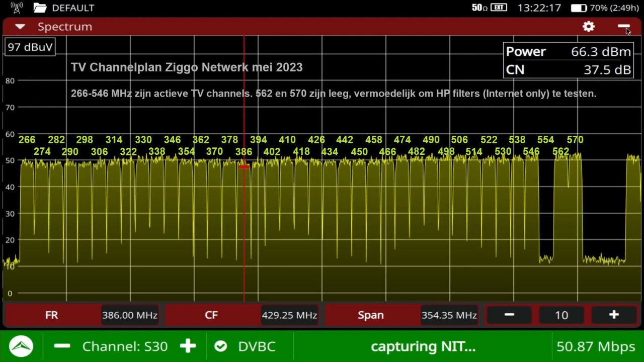Select the 266 channel frequency label
Image resolution: width=644 pixels, height=362 pixels.
tap(27, 140)
